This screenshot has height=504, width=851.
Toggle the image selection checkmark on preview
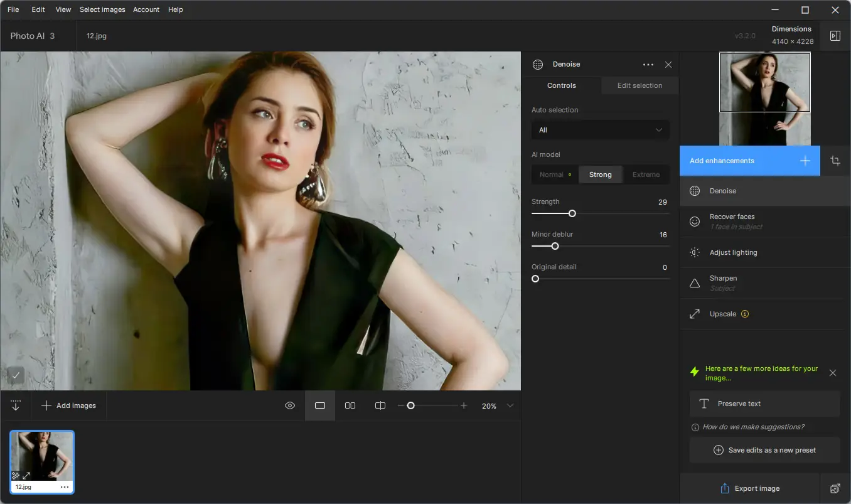coord(16,375)
